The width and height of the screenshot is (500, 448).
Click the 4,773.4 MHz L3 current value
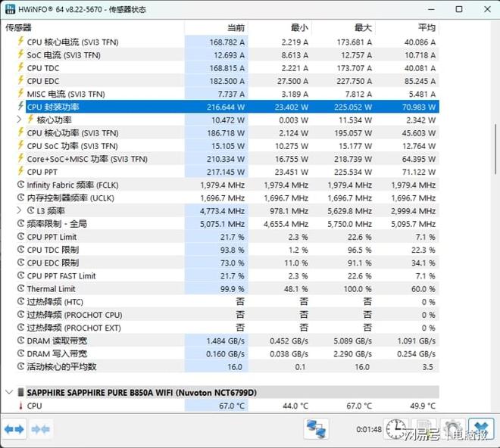click(x=222, y=211)
